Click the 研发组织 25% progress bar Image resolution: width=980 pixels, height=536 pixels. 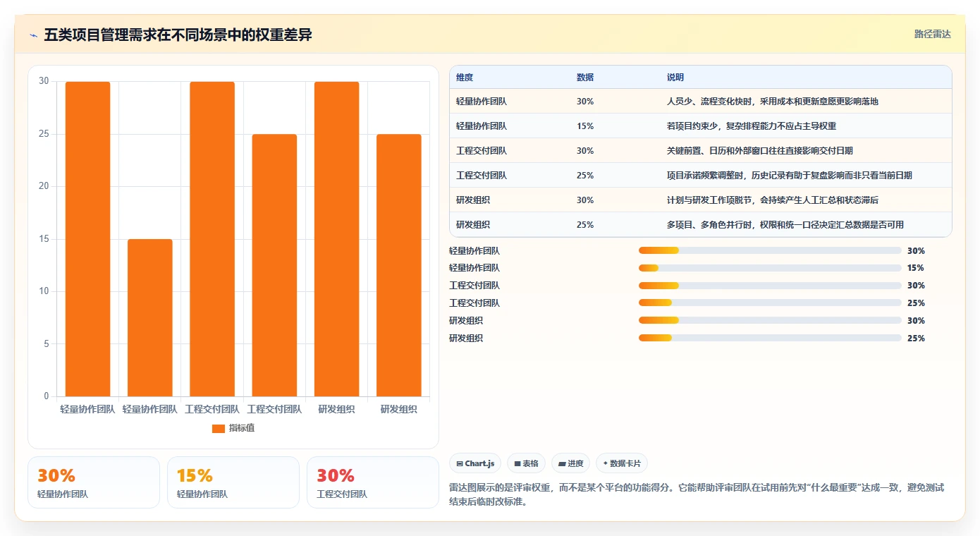(770, 338)
